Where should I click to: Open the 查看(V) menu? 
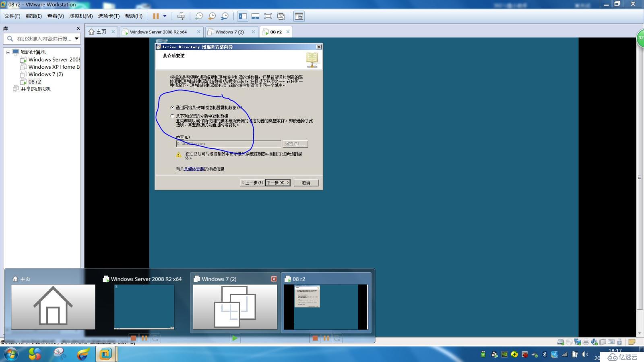(x=56, y=16)
